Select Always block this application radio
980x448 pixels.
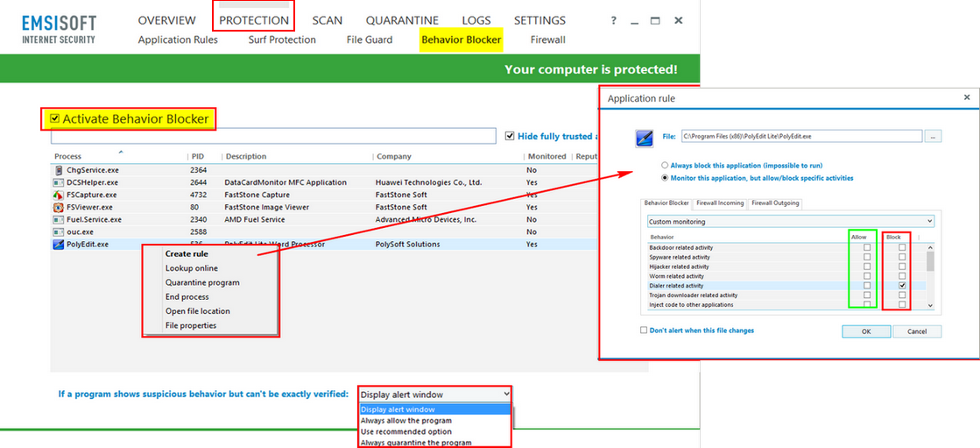(665, 165)
